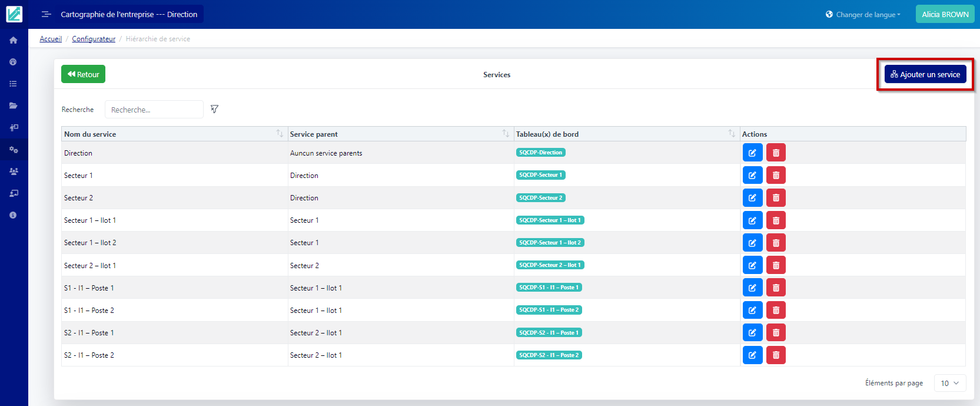Select the gears configuration icon in sidebar
Viewport: 980px width, 406px height.
[x=13, y=150]
